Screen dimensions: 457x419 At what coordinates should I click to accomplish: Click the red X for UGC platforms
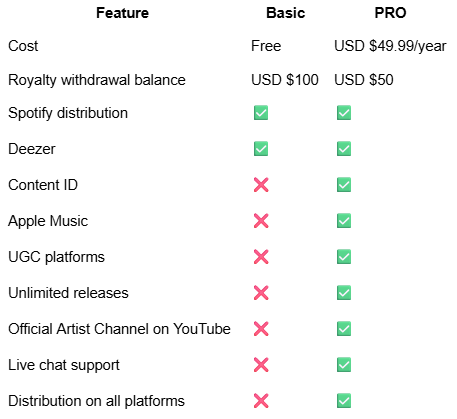point(261,257)
